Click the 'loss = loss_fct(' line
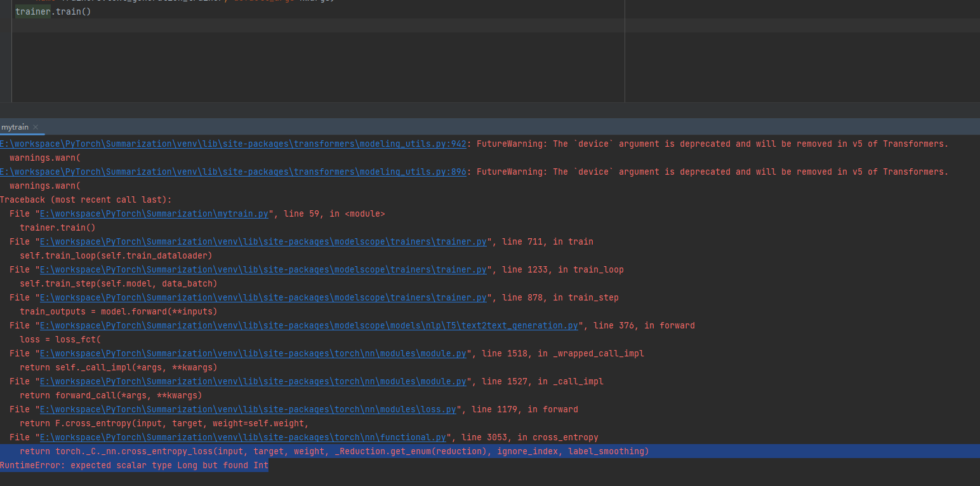The image size is (980, 486). pos(60,340)
